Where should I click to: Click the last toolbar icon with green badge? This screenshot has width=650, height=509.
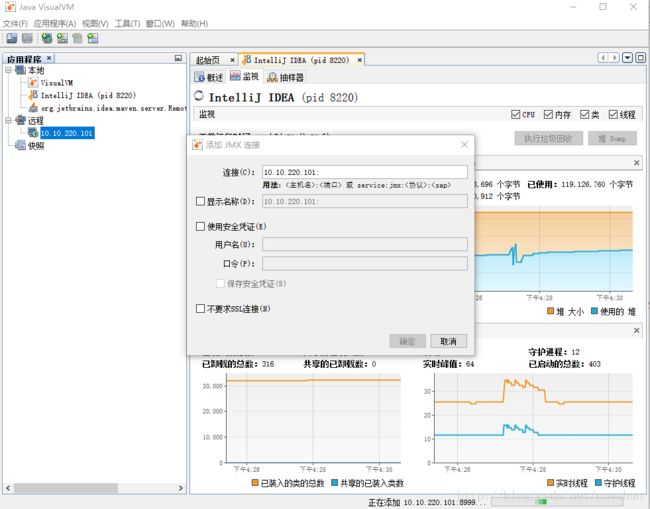coord(93,38)
